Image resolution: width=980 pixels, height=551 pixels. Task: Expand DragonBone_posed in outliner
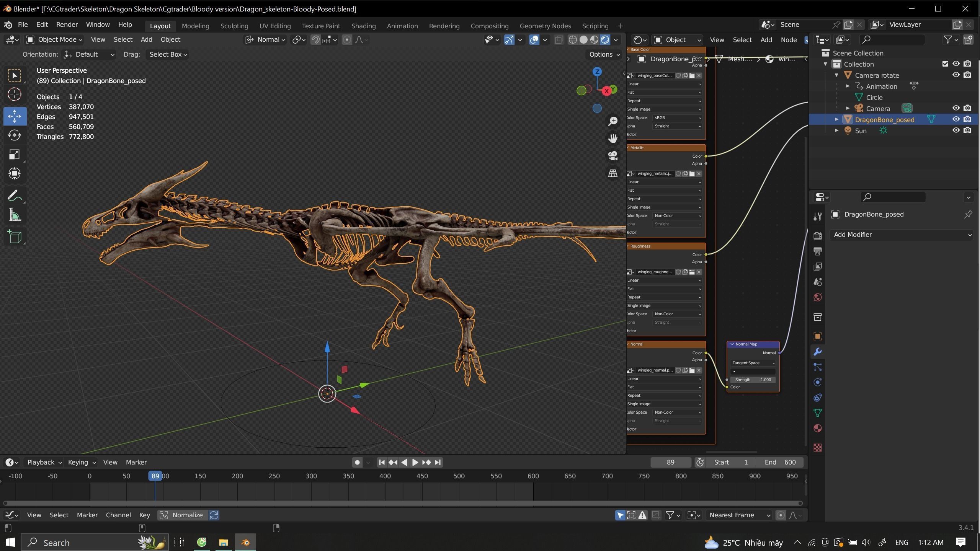coord(837,120)
